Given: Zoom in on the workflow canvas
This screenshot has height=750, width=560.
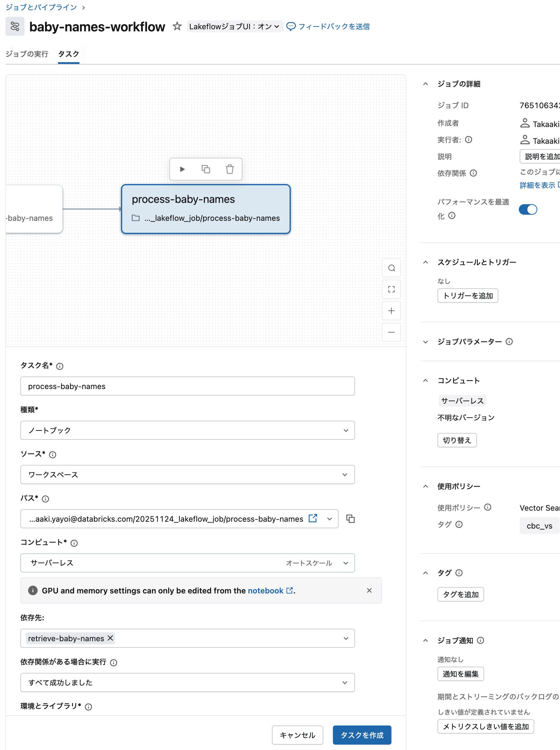Looking at the screenshot, I should (391, 310).
